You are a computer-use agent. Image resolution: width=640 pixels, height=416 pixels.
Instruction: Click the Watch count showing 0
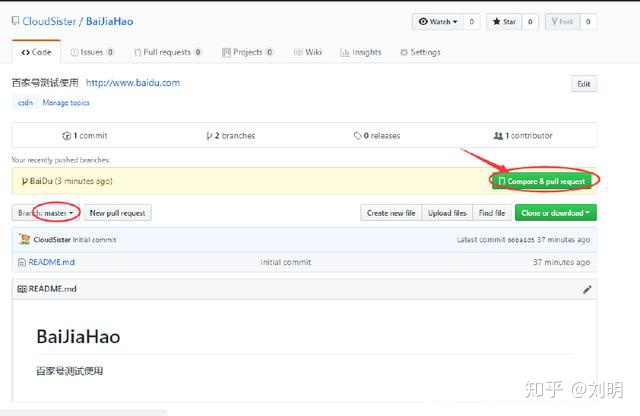tap(472, 22)
